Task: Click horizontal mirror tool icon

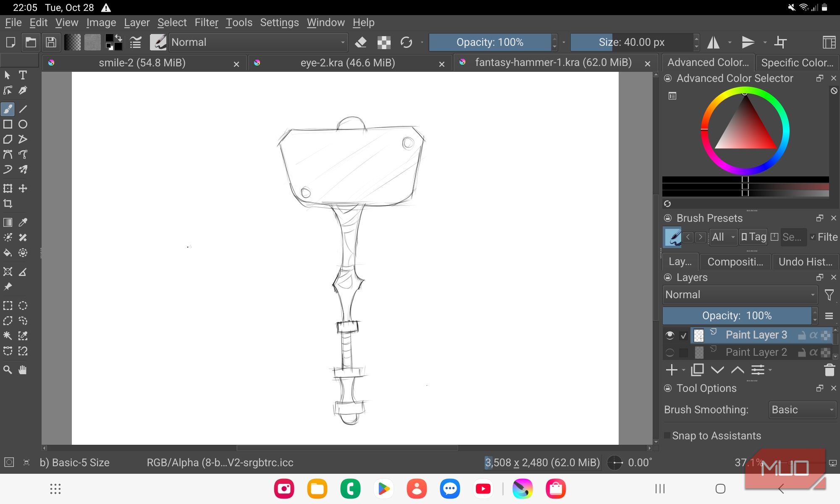Action: [713, 42]
